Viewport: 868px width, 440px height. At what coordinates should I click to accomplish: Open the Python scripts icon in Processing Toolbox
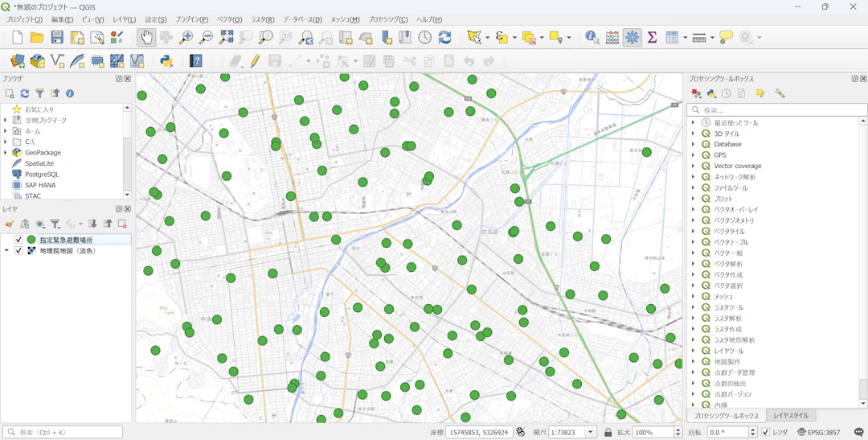coord(711,93)
